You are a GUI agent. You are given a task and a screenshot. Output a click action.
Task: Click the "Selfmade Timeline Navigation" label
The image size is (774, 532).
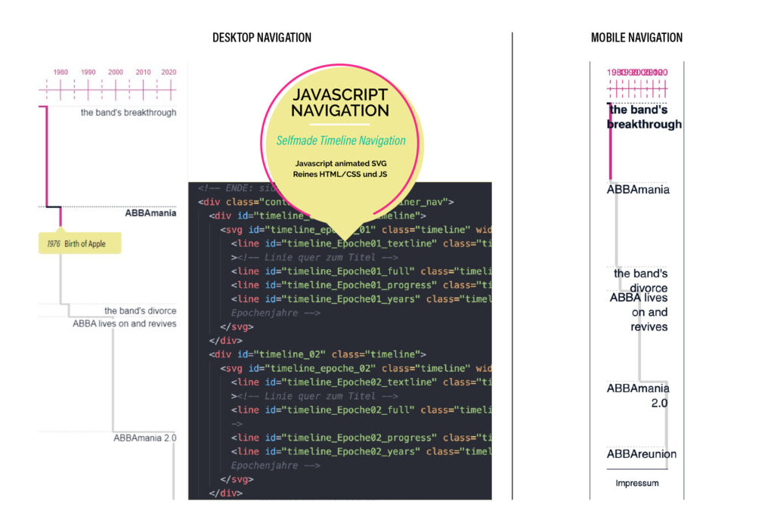(x=342, y=141)
